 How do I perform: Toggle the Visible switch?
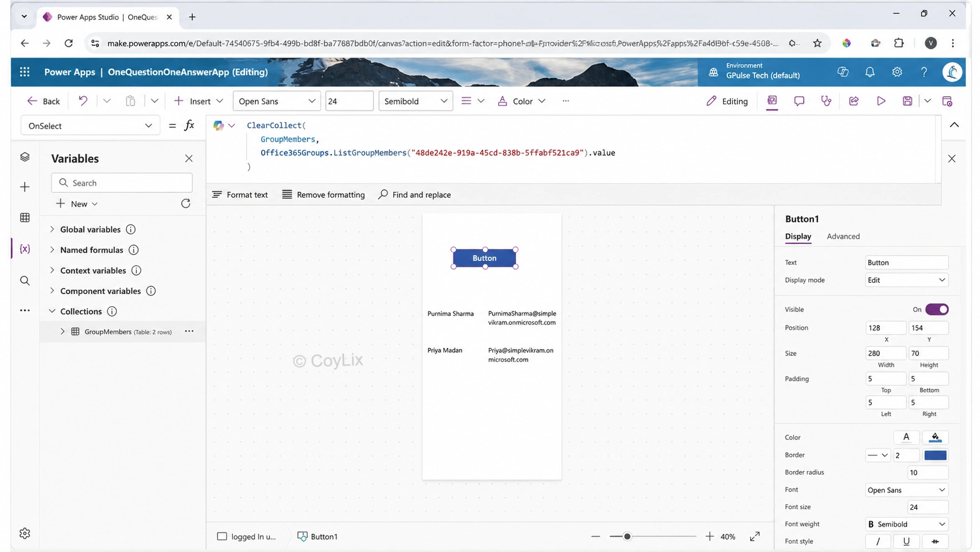coord(937,309)
